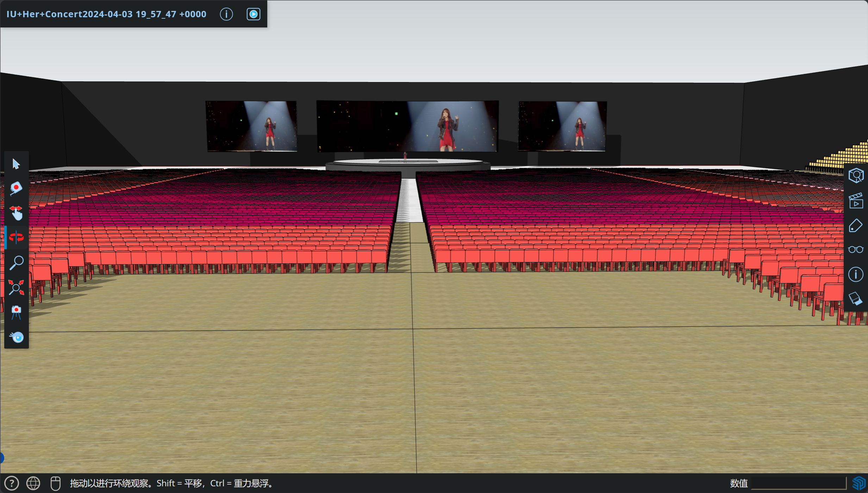
Task: Toggle the Display glasses panel
Action: coord(856,250)
